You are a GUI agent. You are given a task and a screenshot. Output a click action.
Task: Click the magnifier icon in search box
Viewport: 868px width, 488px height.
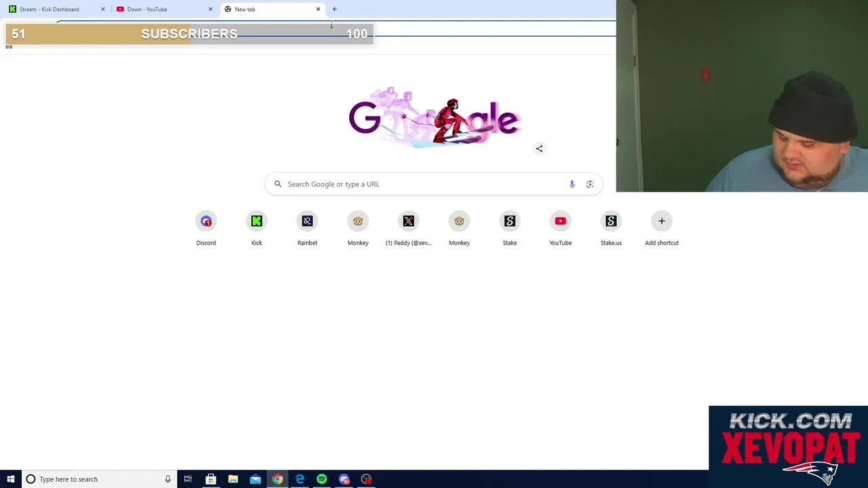(x=278, y=184)
